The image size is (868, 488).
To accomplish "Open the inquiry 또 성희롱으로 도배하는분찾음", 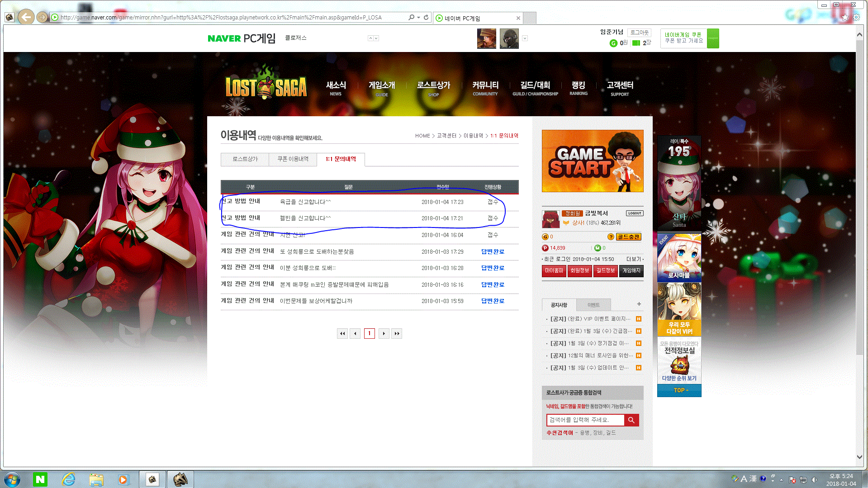I will click(317, 251).
